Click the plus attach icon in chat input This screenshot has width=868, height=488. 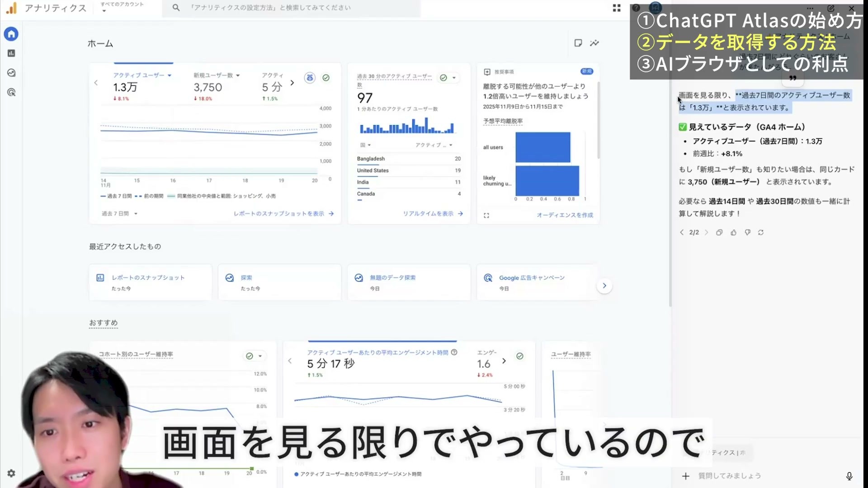(x=686, y=476)
